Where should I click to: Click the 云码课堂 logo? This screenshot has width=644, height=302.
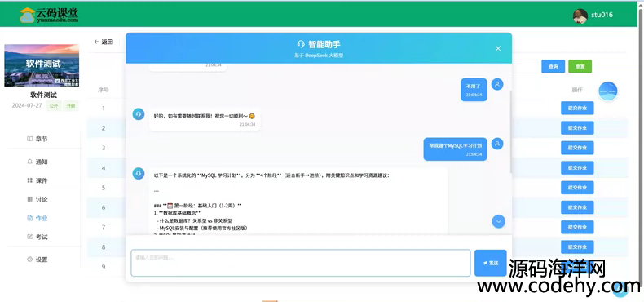(49, 15)
